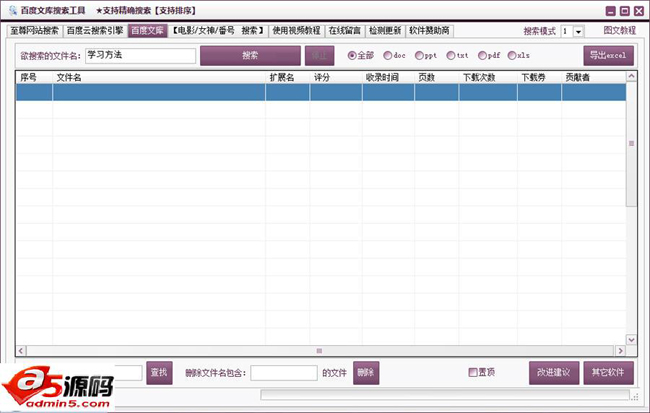Click the 改进建议 button
Screen dimensions: 650x413
[554, 373]
